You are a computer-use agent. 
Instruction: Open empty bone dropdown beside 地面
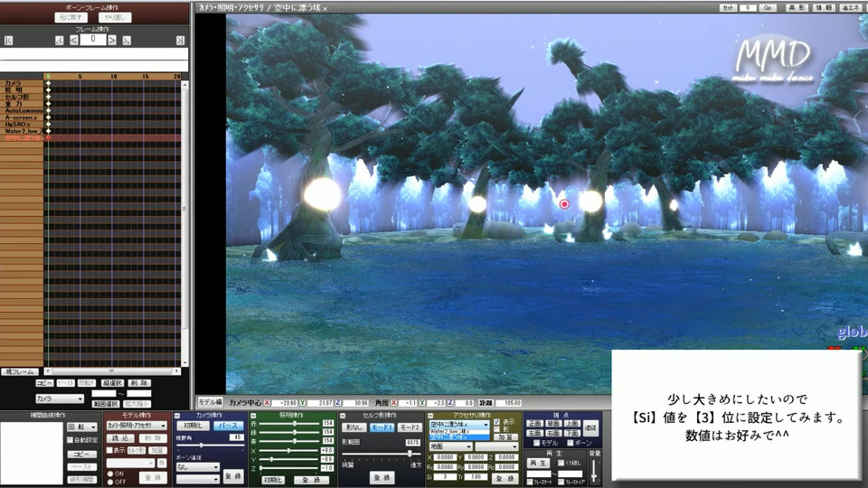click(496, 446)
